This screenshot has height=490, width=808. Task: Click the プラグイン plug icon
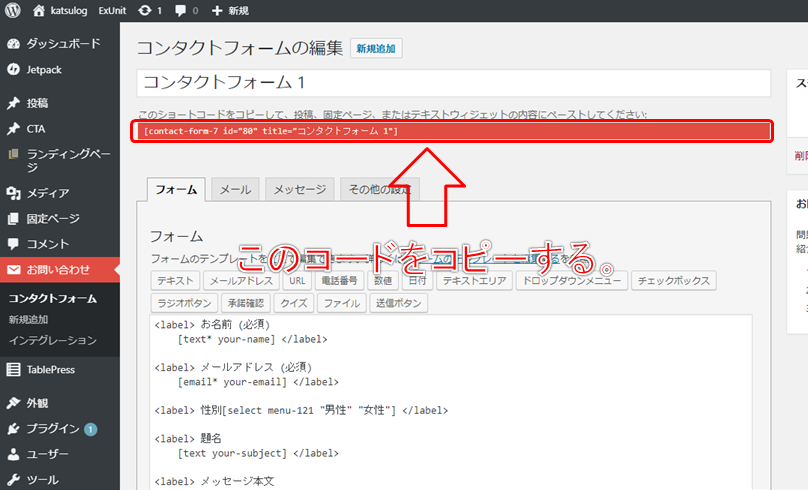coord(13,429)
